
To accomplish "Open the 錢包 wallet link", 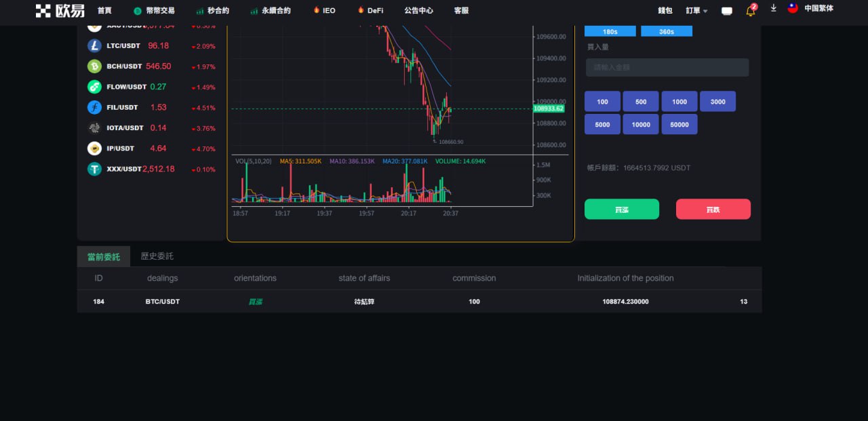I will click(665, 11).
